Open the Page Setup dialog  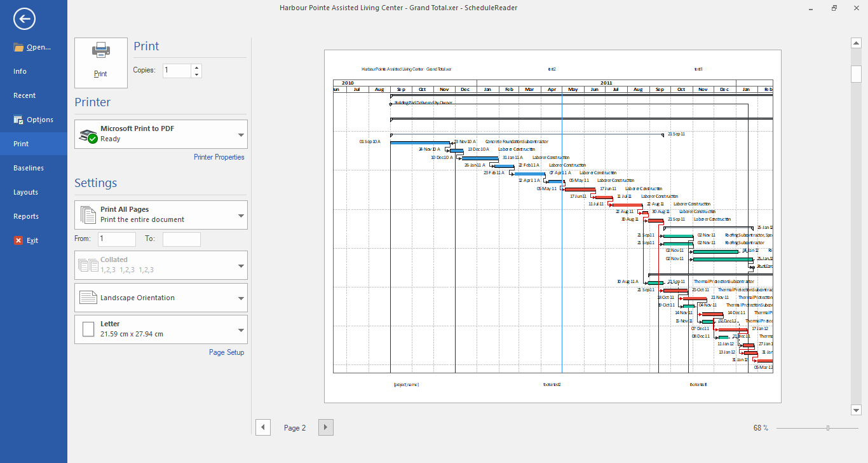coord(226,352)
